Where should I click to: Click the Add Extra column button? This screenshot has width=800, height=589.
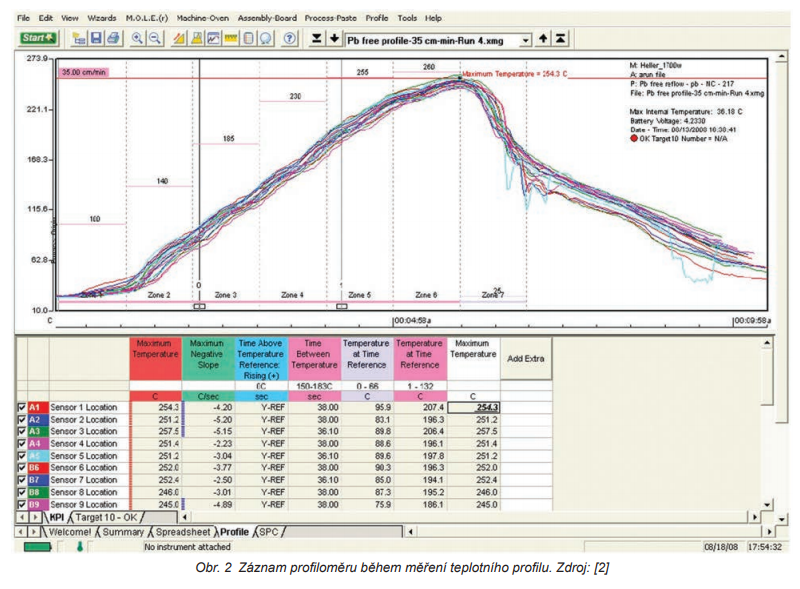tap(526, 358)
